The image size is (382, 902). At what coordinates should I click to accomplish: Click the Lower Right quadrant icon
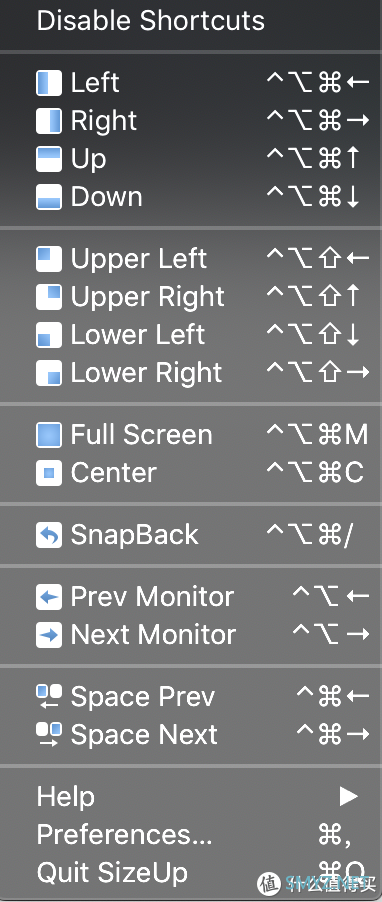49,373
